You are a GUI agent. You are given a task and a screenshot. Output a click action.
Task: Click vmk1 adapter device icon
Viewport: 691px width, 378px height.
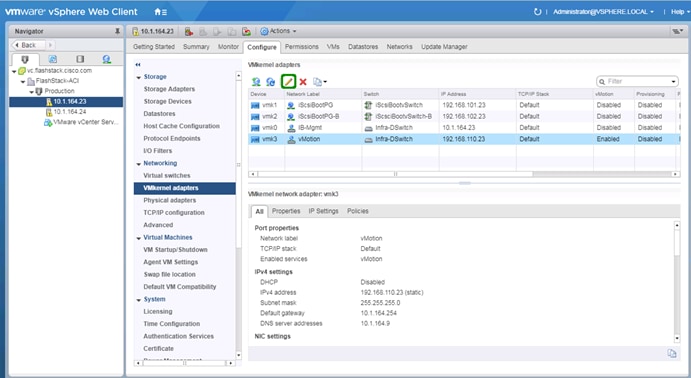[x=255, y=105]
